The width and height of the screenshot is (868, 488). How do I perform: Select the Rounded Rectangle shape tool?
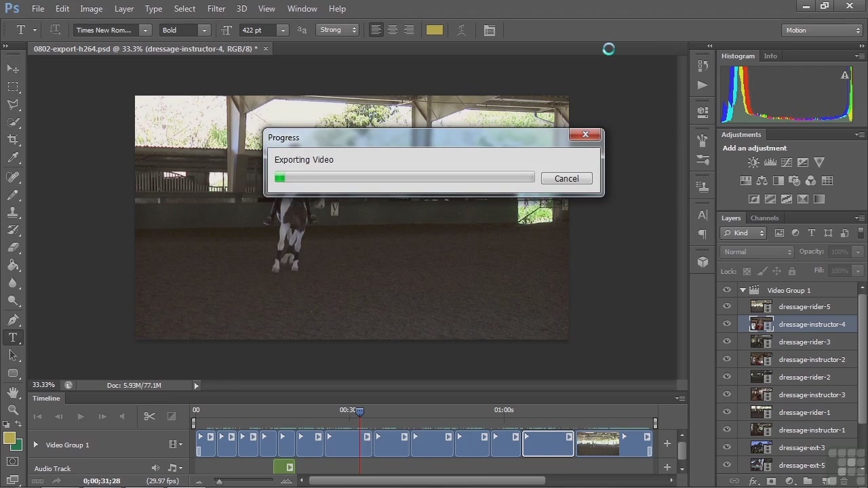coord(13,373)
